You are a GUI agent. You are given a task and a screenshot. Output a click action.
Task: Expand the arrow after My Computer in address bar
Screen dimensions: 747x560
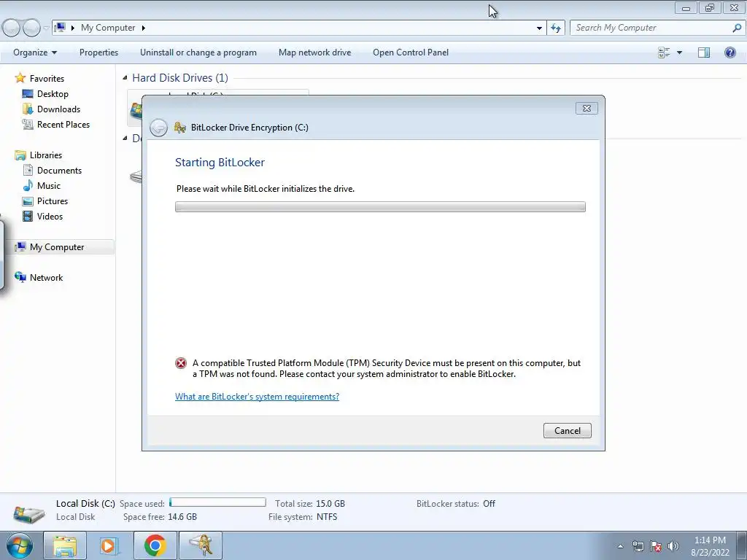point(143,28)
